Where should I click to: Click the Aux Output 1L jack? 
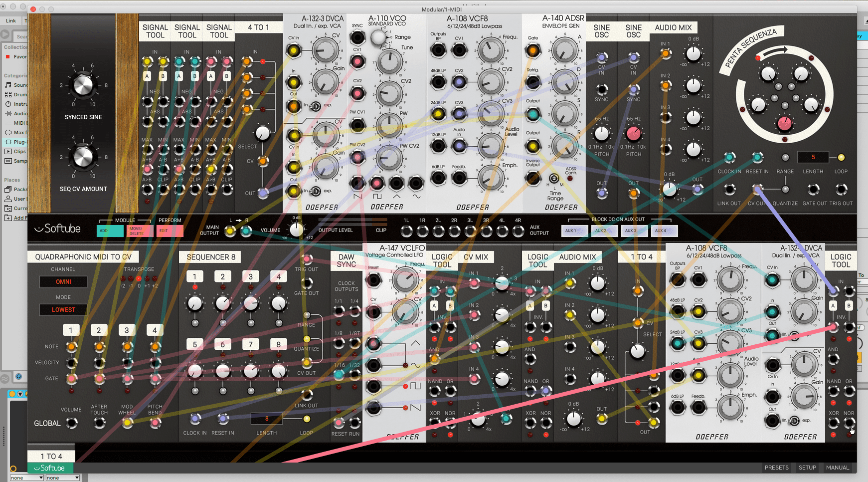pyautogui.click(x=406, y=231)
